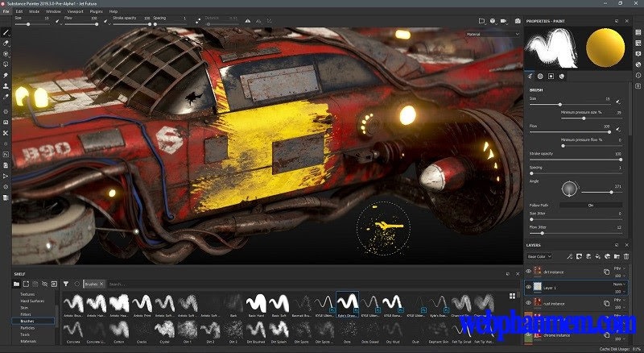The height and width of the screenshot is (353, 644).
Task: Open the Plugins menu
Action: coord(96,11)
